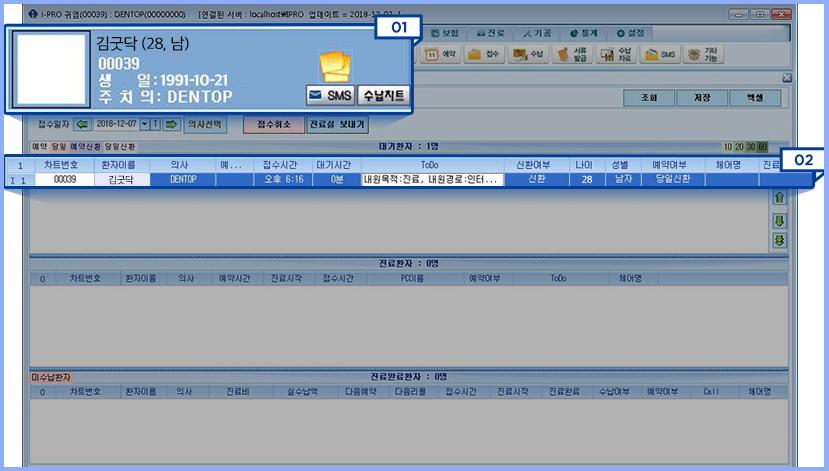Click the DENTOP doctor cell
Screen dimensions: 829x471
(183, 179)
